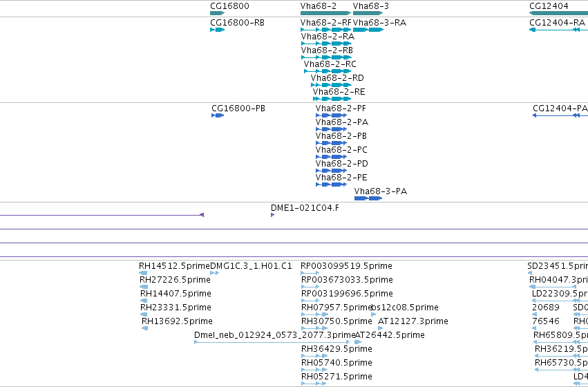
Task: Click the CG12404-PA protein label
Action: click(560, 108)
